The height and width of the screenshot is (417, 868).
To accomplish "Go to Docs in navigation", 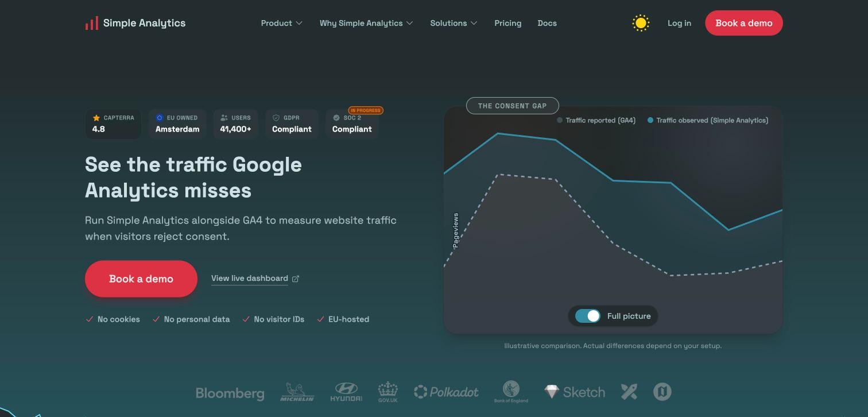I will (547, 23).
